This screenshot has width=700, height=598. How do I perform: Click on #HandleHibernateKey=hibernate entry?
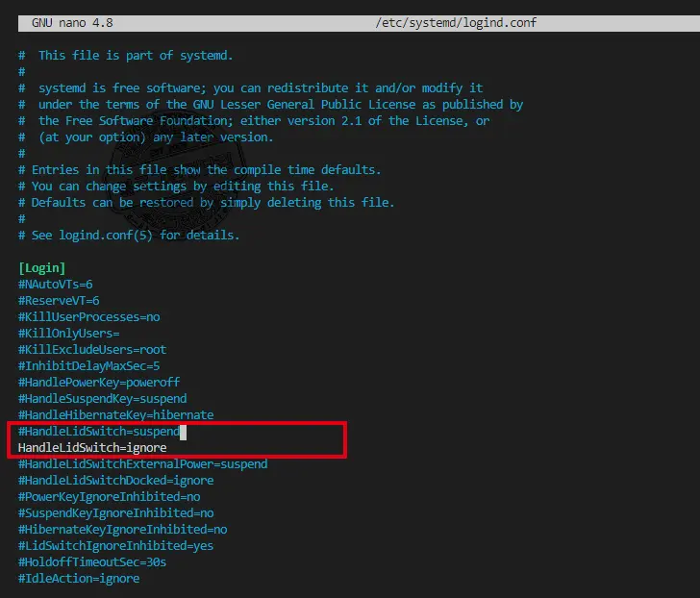pyautogui.click(x=115, y=414)
